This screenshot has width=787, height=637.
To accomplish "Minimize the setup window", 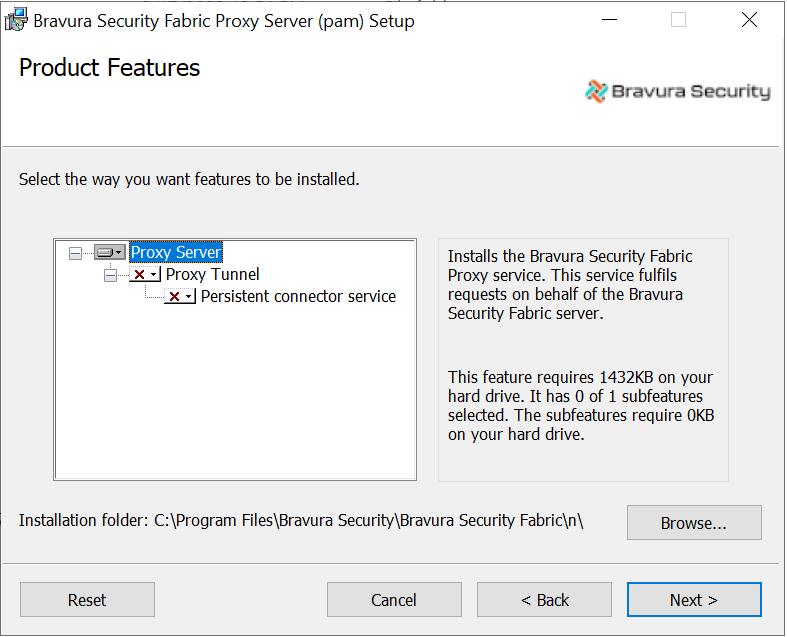I will (x=608, y=20).
